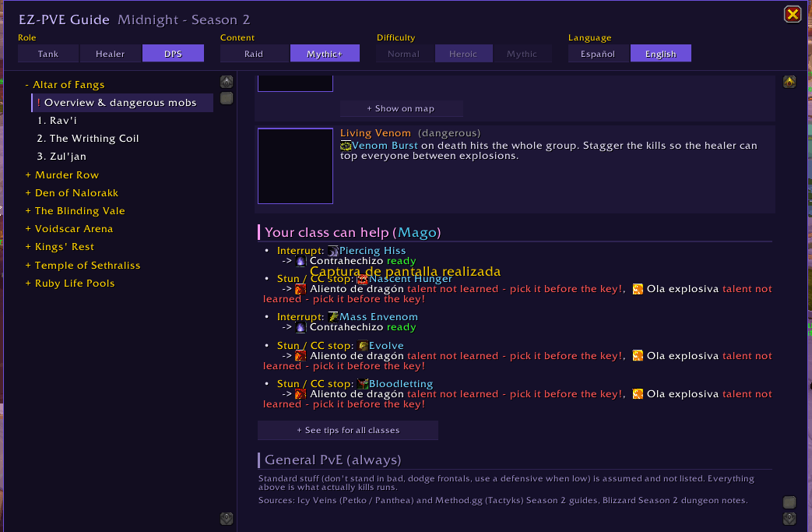Switch content to Raid
Image resolution: width=812 pixels, height=532 pixels.
tap(254, 54)
